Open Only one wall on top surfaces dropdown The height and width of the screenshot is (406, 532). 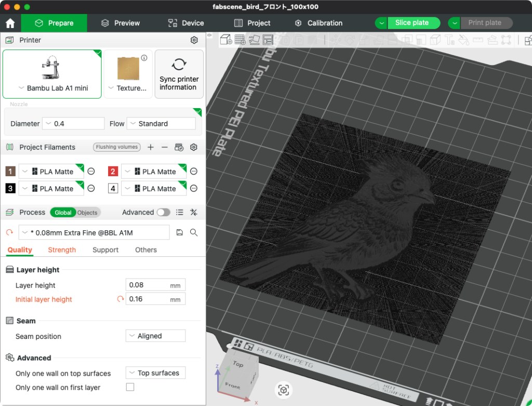(155, 373)
